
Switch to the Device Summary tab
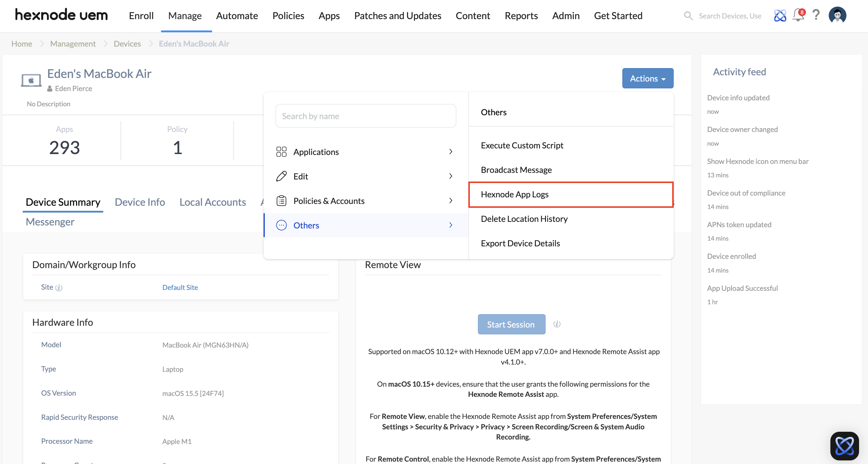(63, 202)
